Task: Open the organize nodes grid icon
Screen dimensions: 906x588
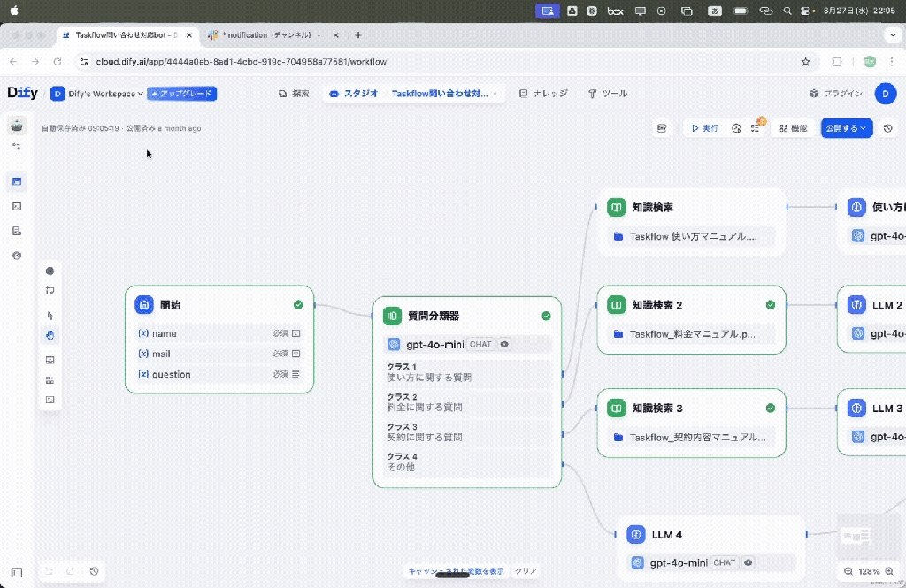Action: pyautogui.click(x=50, y=379)
